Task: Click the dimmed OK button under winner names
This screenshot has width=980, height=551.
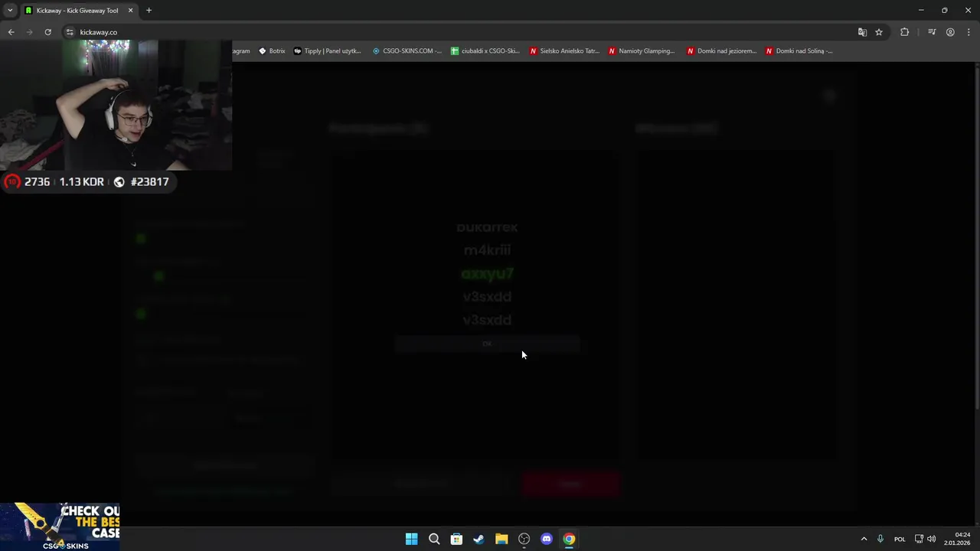Action: click(x=487, y=344)
